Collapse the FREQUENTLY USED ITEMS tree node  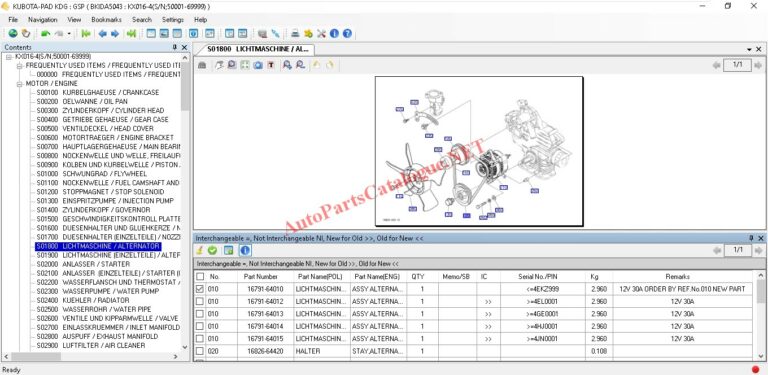click(20, 66)
